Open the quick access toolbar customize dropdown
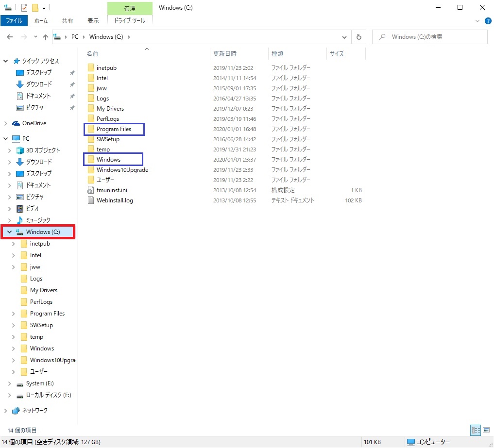The width and height of the screenshot is (494, 448). point(44,8)
